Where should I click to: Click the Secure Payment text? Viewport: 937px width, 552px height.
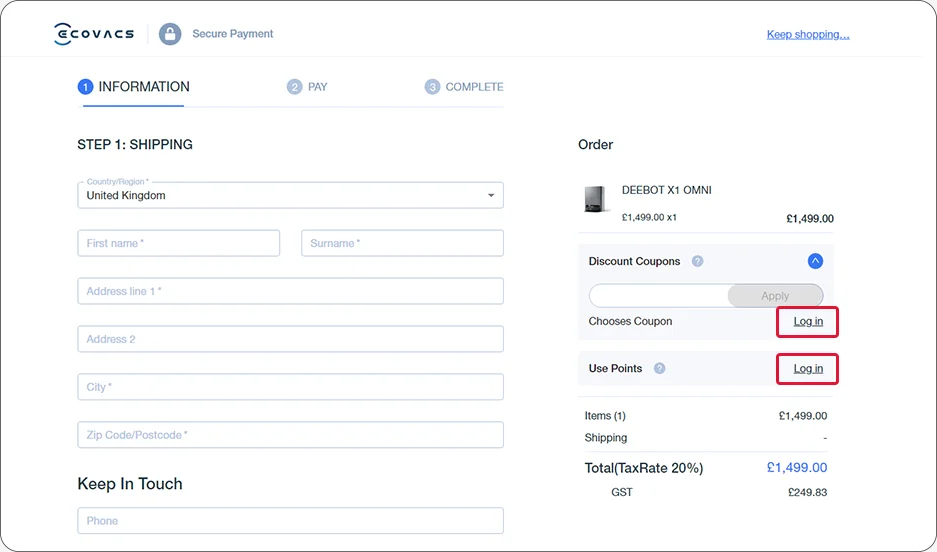(232, 34)
